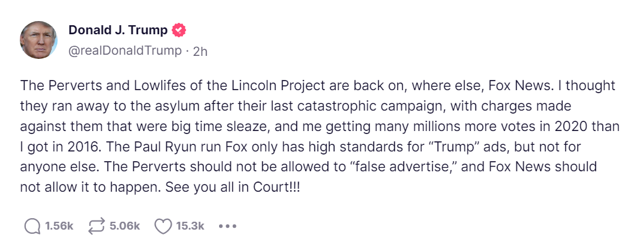Toggle the heart like icon
Screen dimensions: 644x241
point(163,226)
